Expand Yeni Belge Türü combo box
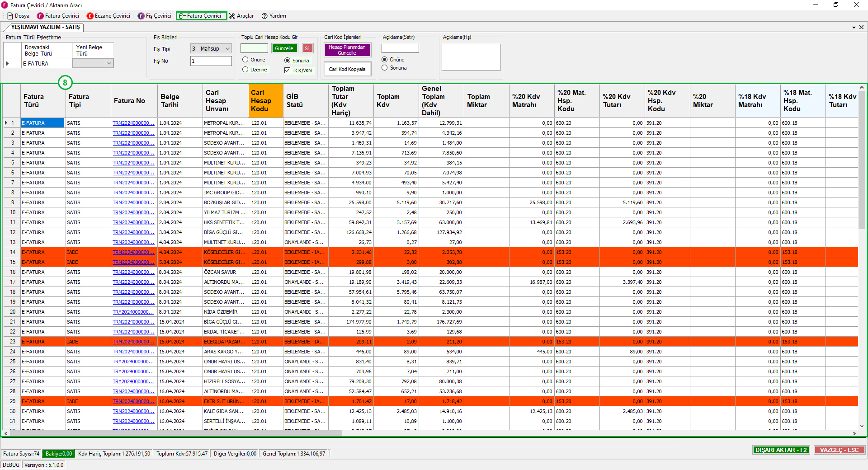Image resolution: width=868 pixels, height=470 pixels. click(x=109, y=64)
